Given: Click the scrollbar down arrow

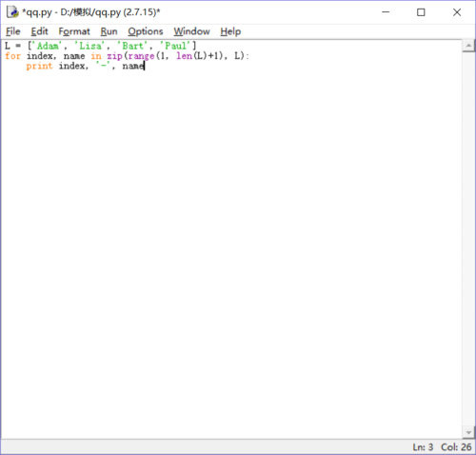Looking at the screenshot, I should 468,432.
